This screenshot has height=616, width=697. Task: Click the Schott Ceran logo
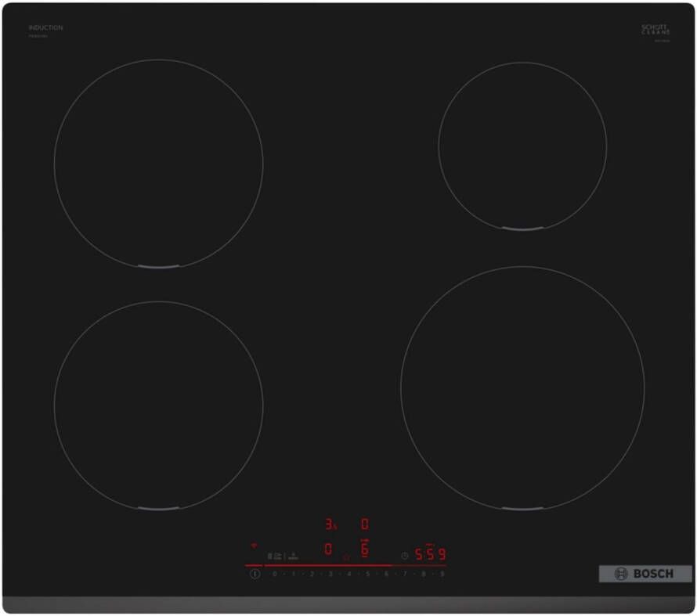655,29
